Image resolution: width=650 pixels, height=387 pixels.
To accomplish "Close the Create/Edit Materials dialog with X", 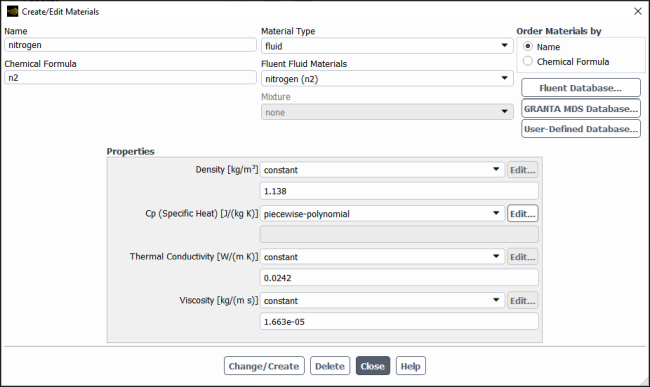I will (638, 11).
